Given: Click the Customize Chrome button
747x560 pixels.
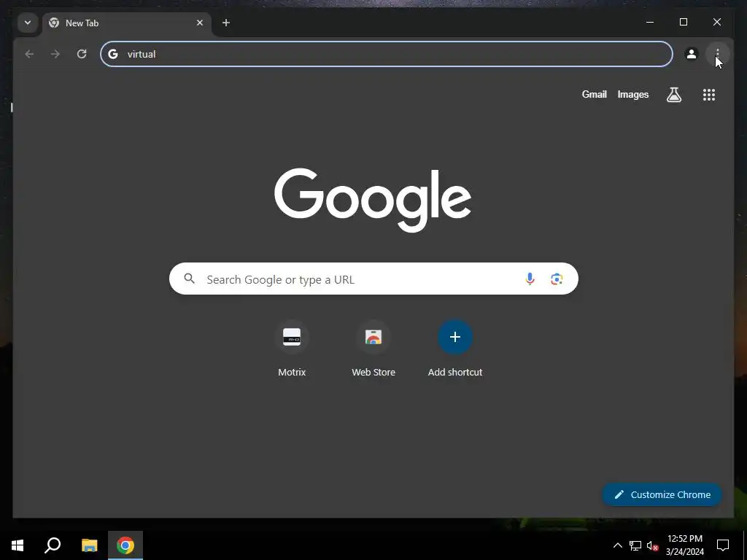Looking at the screenshot, I should coord(662,495).
